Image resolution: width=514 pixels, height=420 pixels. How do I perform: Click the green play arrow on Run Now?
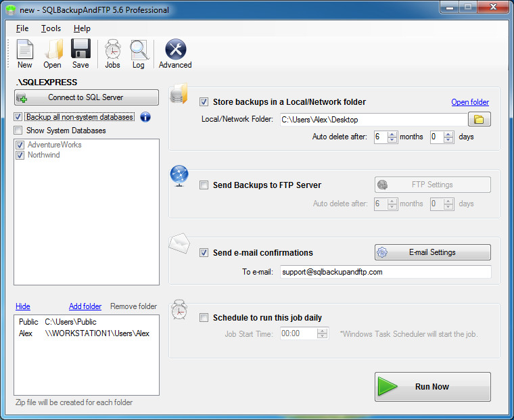(388, 386)
